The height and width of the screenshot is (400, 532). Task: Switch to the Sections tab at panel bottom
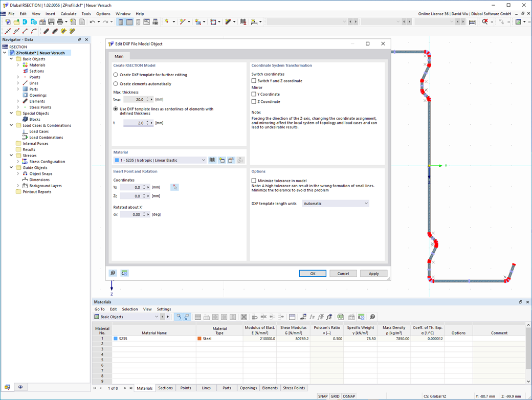tap(165, 388)
